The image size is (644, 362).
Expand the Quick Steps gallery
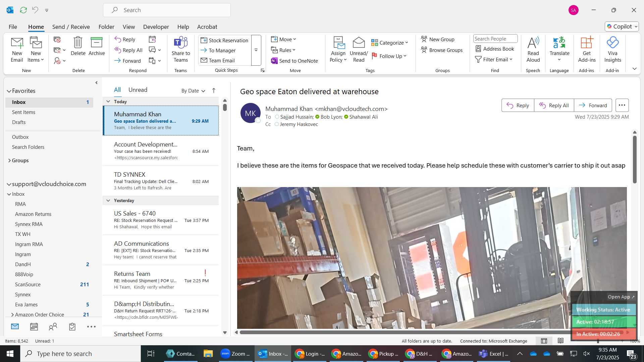[x=256, y=50]
